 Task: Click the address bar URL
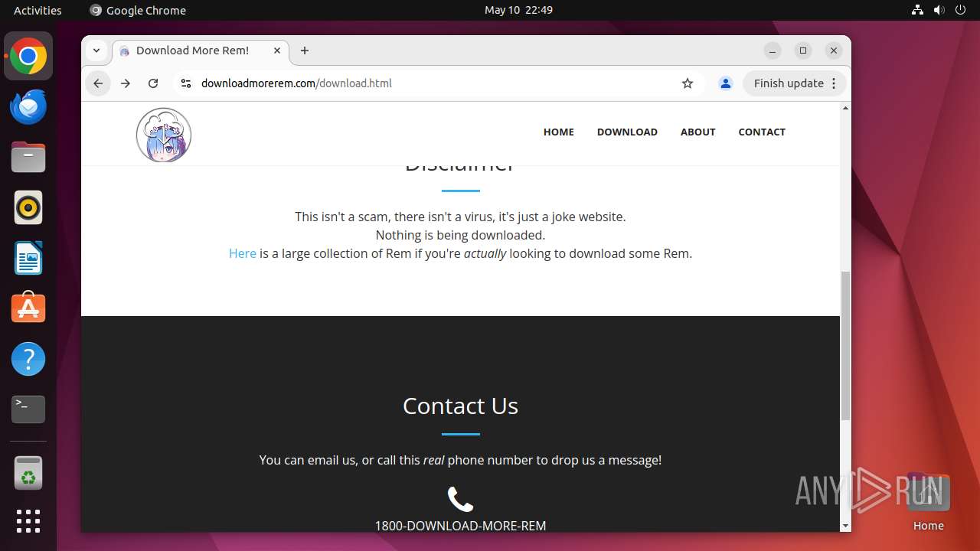[296, 83]
